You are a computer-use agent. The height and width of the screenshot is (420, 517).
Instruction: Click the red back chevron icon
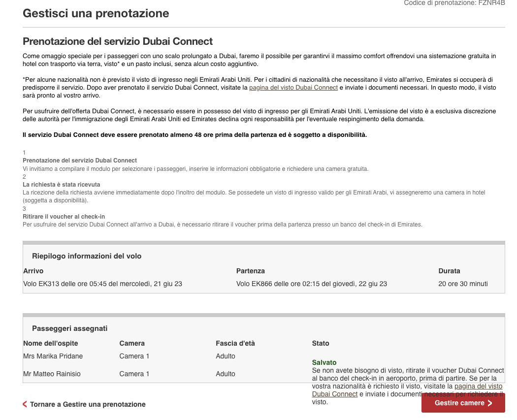tap(25, 404)
